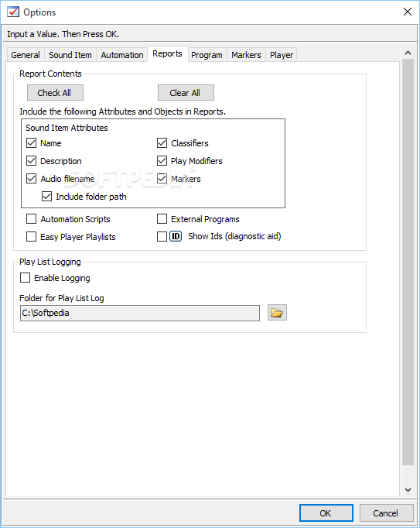The height and width of the screenshot is (528, 420).
Task: Switch to the General tab
Action: (26, 55)
